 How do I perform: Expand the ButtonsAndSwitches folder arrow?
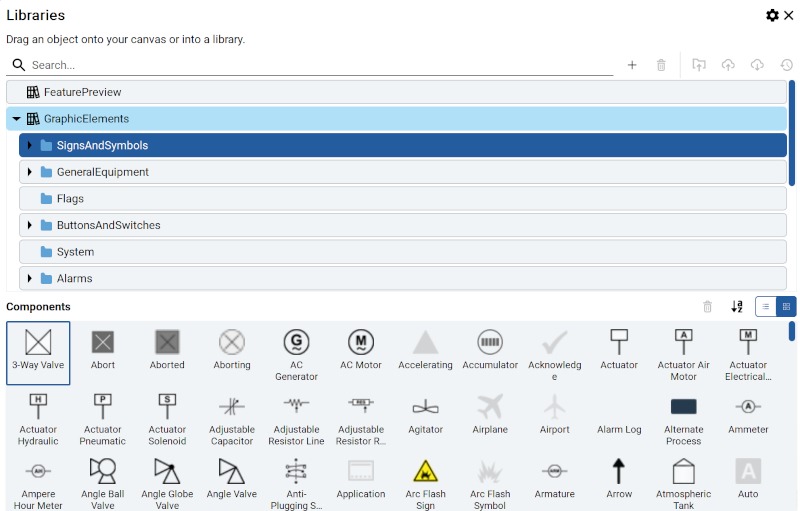[29, 225]
